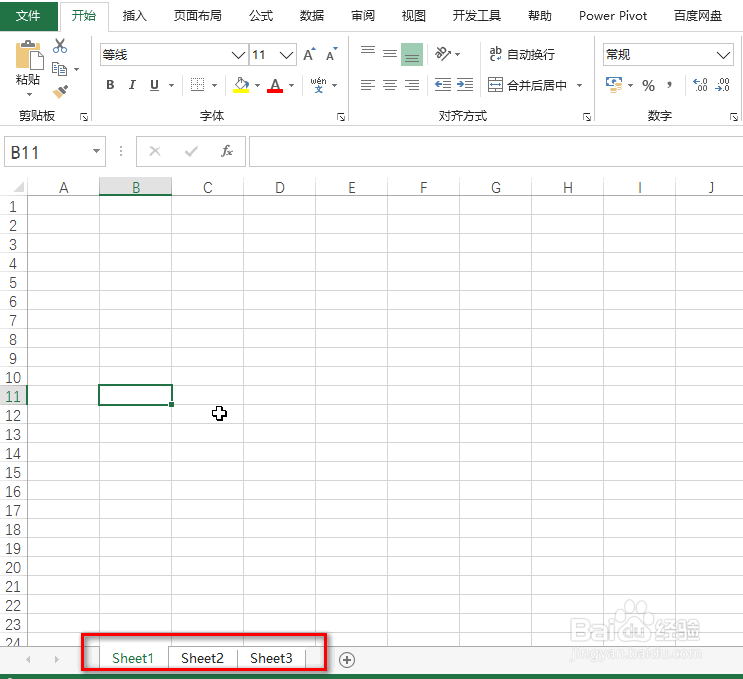Viewport: 743px width, 679px height.
Task: Click the Select All corner triangle
Action: tap(18, 187)
